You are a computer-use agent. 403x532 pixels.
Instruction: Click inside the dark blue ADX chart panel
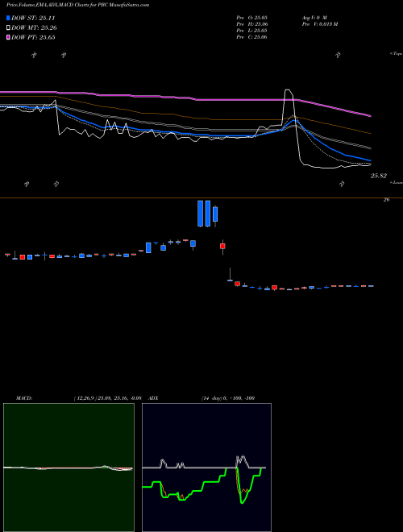[206, 468]
